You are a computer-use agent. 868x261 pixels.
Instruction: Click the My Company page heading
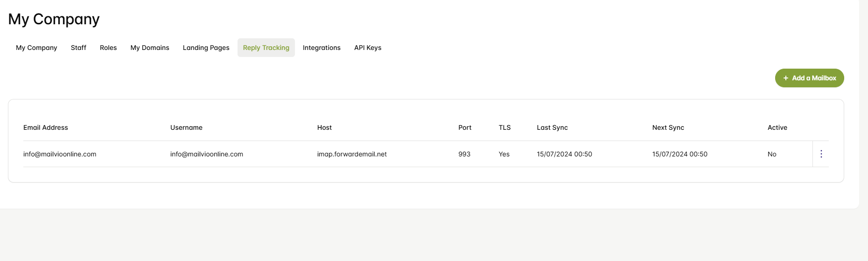pyautogui.click(x=54, y=19)
